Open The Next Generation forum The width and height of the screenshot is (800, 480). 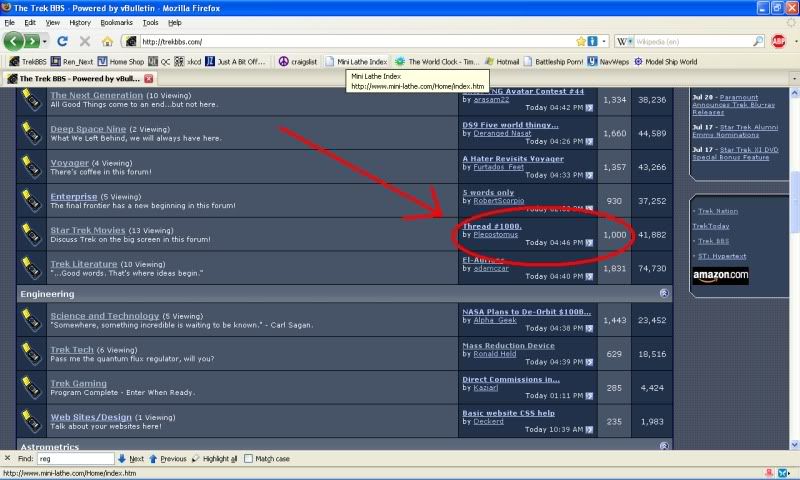[x=96, y=95]
